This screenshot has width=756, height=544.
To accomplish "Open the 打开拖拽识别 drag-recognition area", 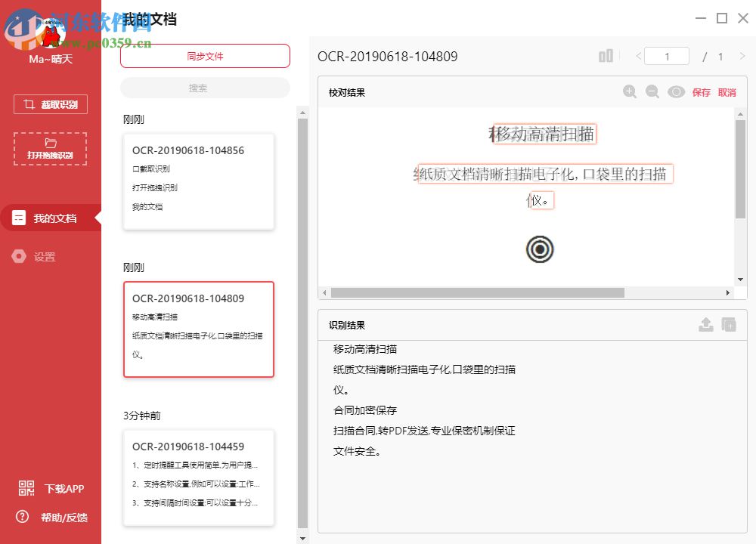I will coord(50,149).
